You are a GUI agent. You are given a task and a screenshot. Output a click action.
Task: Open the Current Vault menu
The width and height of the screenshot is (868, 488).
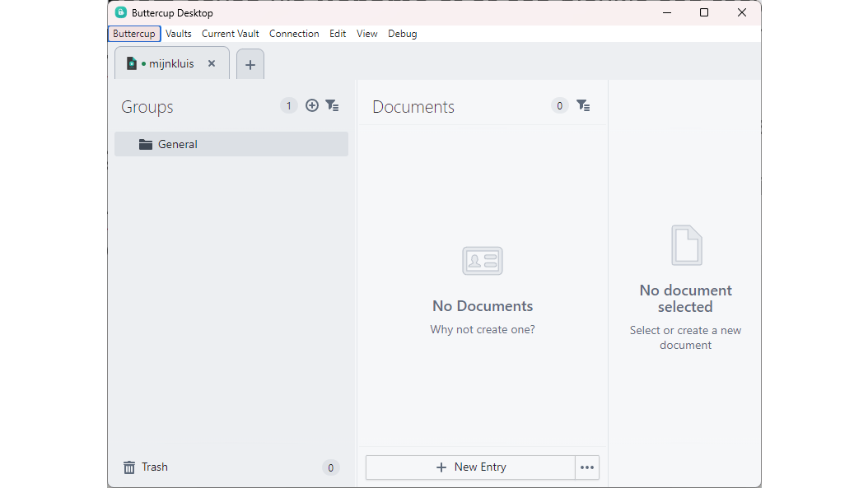click(x=231, y=34)
